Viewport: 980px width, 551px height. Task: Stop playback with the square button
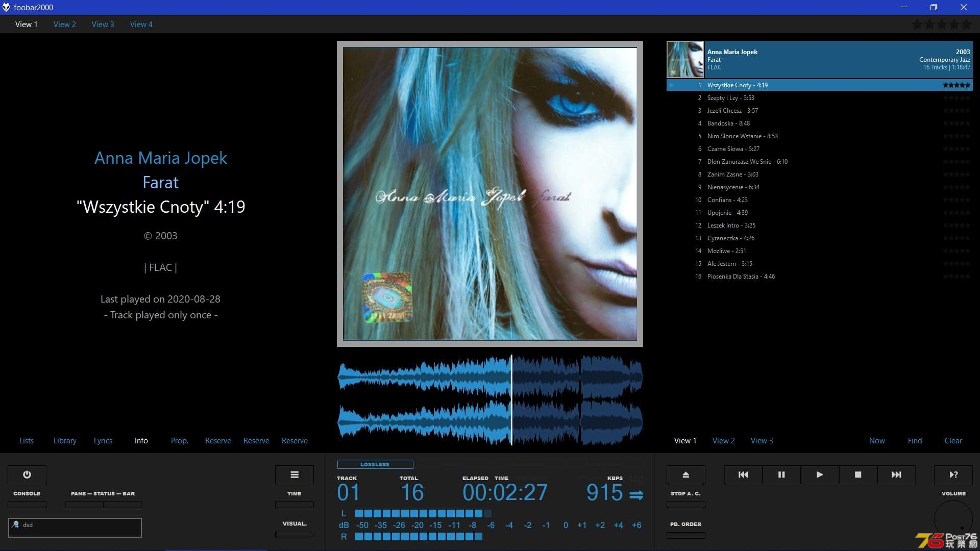coord(858,474)
